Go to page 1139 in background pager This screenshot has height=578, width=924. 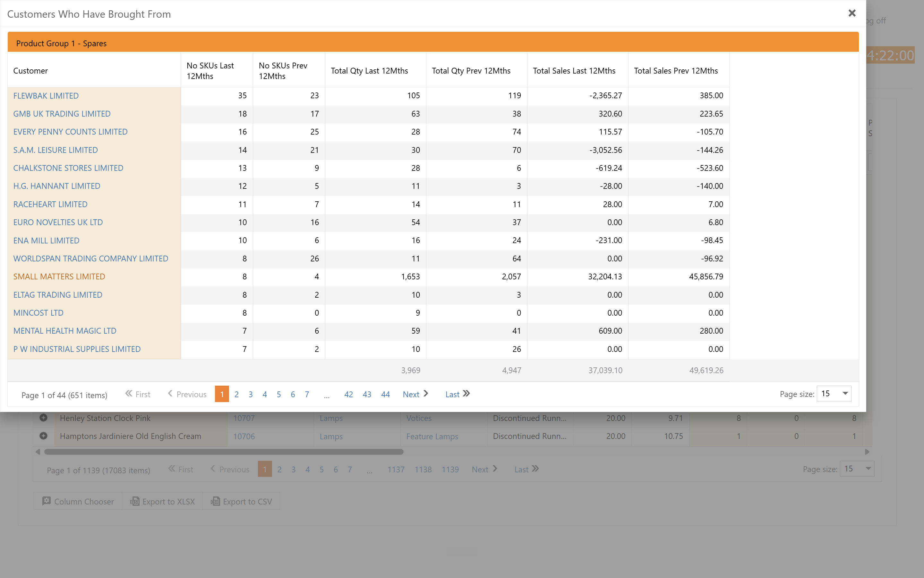click(450, 469)
